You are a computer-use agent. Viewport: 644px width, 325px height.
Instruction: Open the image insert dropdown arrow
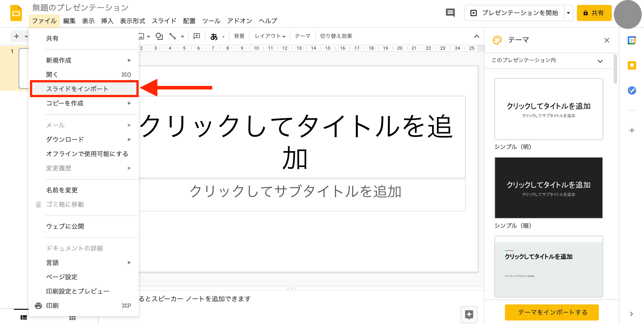tap(148, 36)
